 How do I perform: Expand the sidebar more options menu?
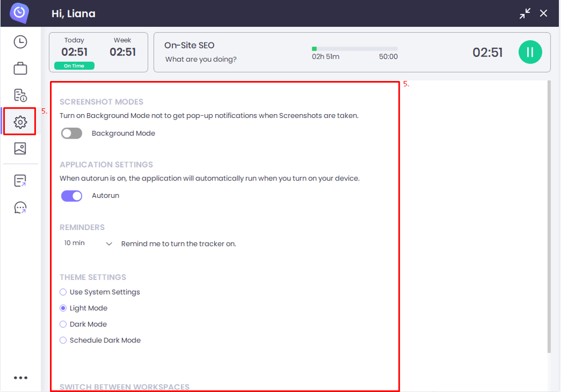(x=20, y=378)
